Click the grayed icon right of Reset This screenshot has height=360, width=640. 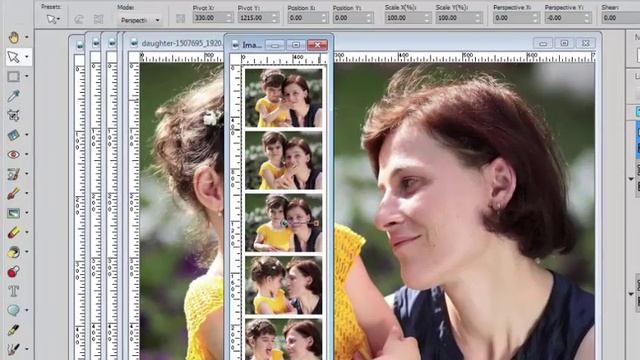tap(98, 19)
